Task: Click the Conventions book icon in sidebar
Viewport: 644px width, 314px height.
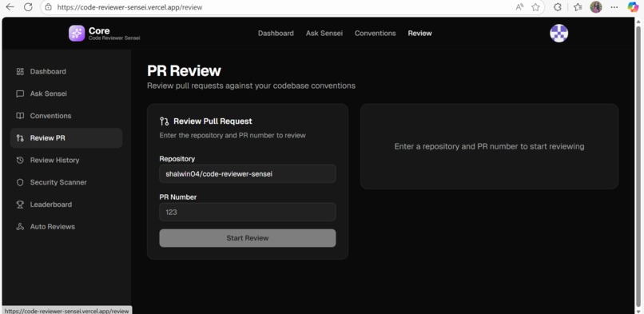Action: [x=20, y=116]
